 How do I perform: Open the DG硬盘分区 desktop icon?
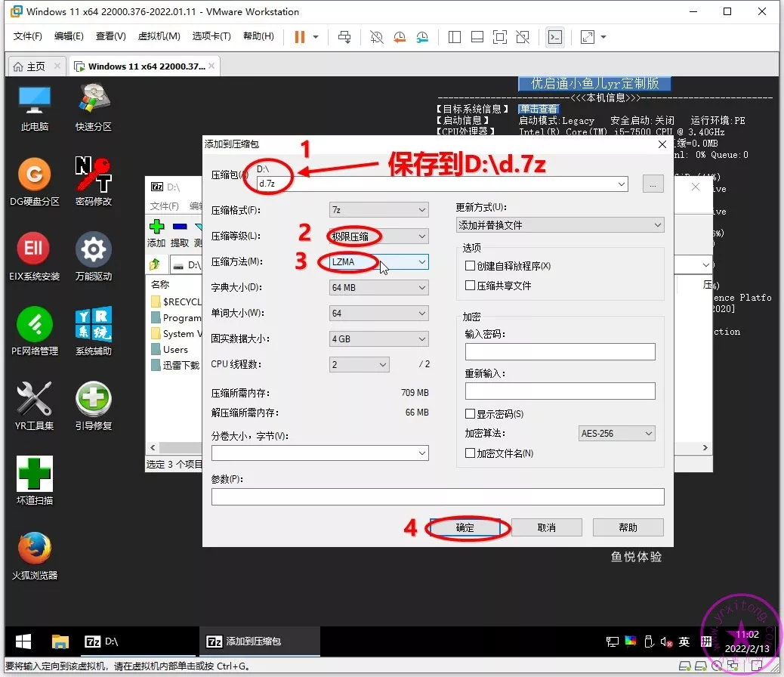click(35, 175)
